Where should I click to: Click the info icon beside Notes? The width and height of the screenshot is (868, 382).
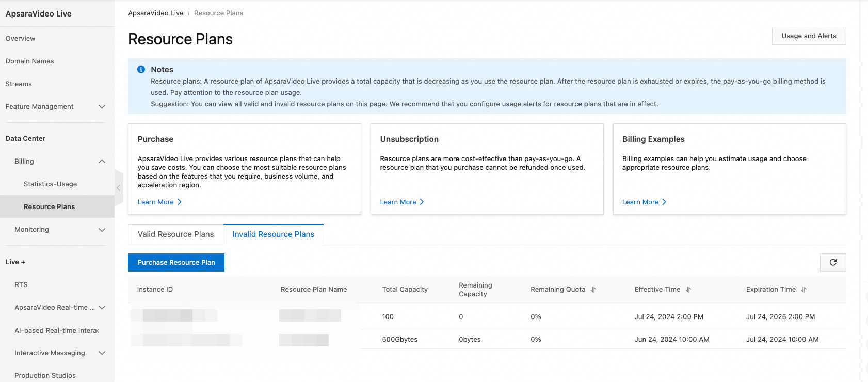point(141,69)
